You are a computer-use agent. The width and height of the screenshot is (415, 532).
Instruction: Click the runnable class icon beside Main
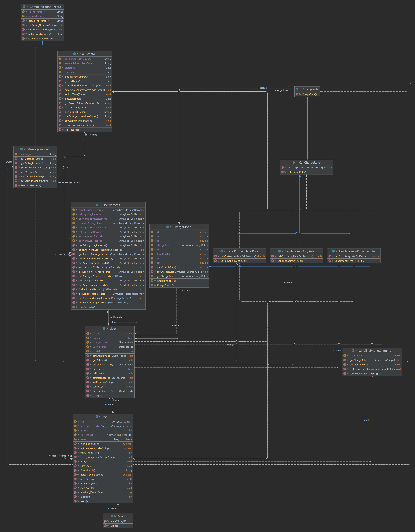pyautogui.click(x=112, y=516)
